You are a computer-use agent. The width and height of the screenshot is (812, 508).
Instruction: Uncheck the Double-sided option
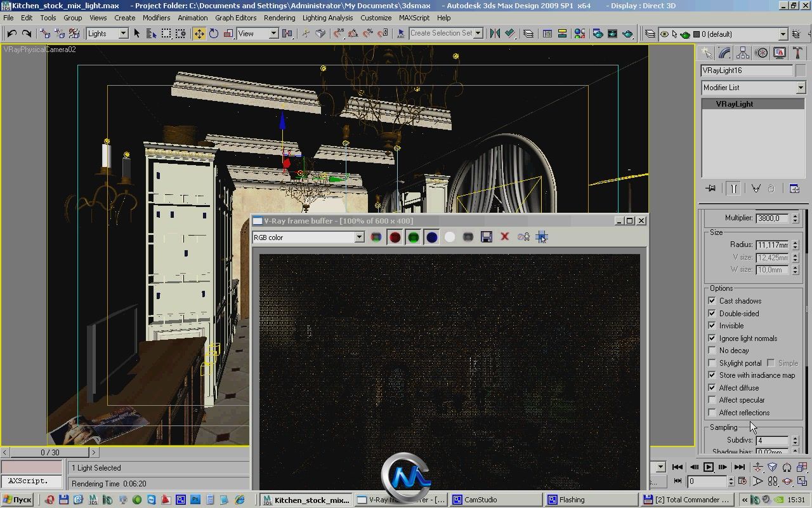click(x=712, y=313)
